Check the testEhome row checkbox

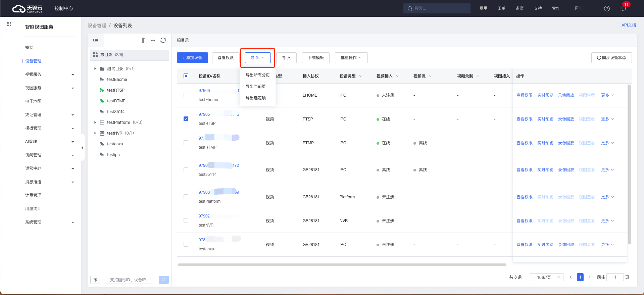coord(186,95)
